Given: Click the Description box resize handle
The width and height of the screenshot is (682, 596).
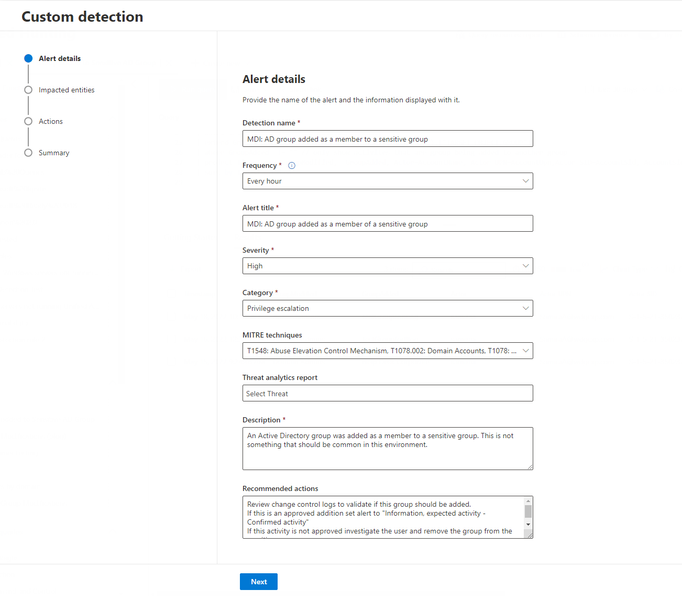Looking at the screenshot, I should click(x=529, y=465).
